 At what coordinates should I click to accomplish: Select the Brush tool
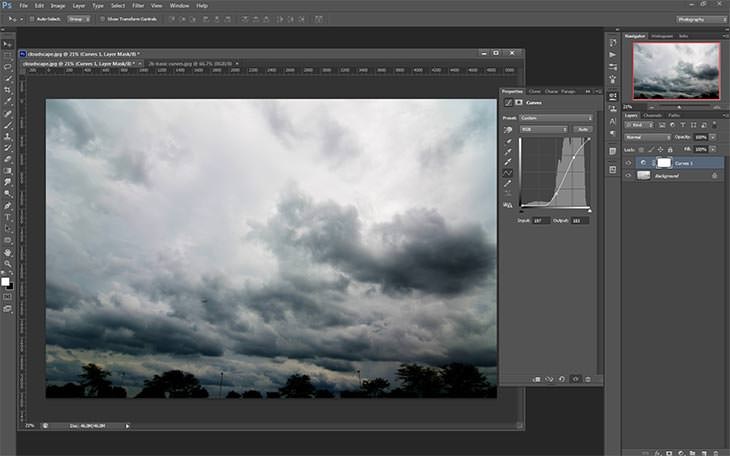pos(7,125)
